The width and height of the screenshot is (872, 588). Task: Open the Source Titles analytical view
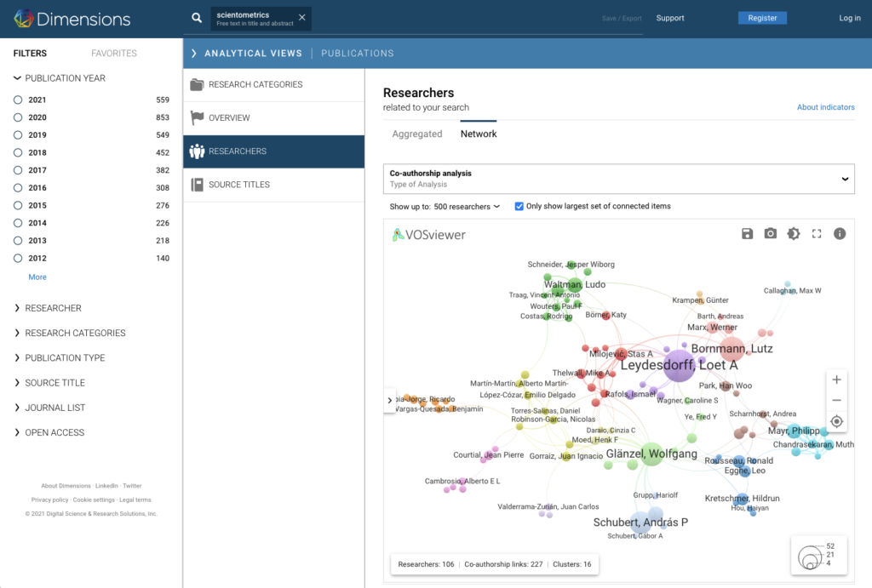coord(238,185)
